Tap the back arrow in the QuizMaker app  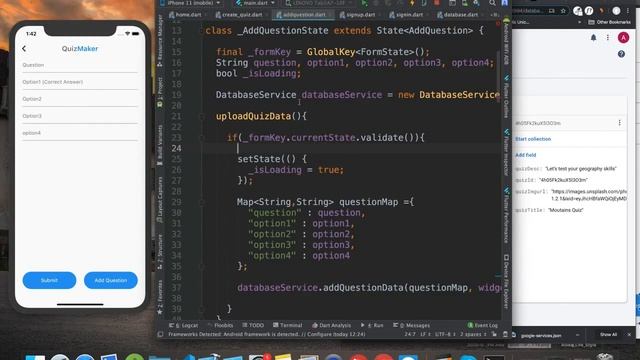point(24,49)
